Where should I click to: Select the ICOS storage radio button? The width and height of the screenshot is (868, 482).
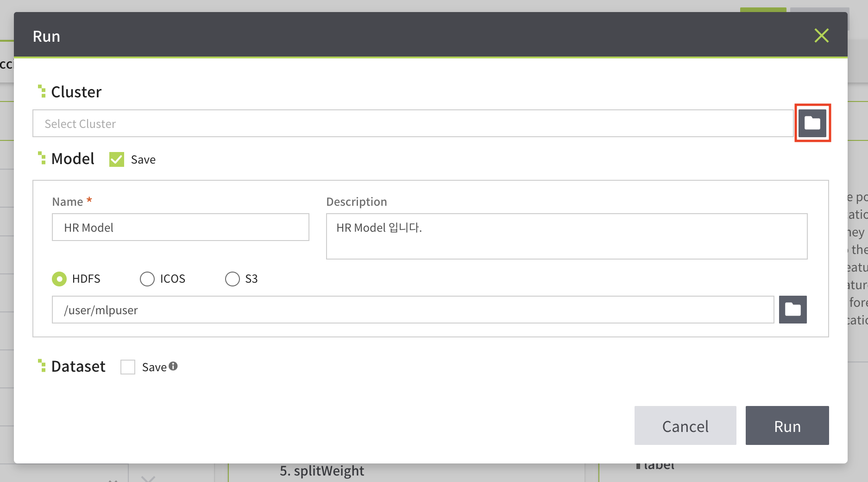(x=147, y=279)
